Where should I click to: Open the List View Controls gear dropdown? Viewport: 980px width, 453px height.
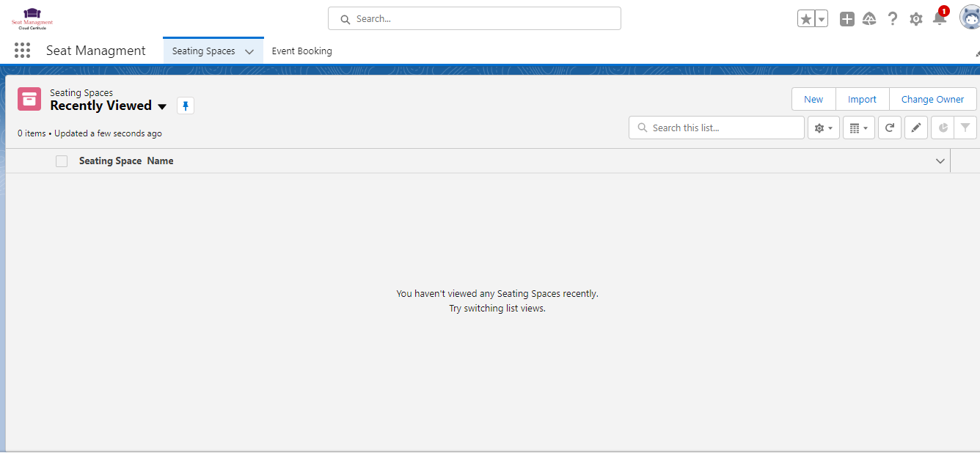pyautogui.click(x=823, y=128)
